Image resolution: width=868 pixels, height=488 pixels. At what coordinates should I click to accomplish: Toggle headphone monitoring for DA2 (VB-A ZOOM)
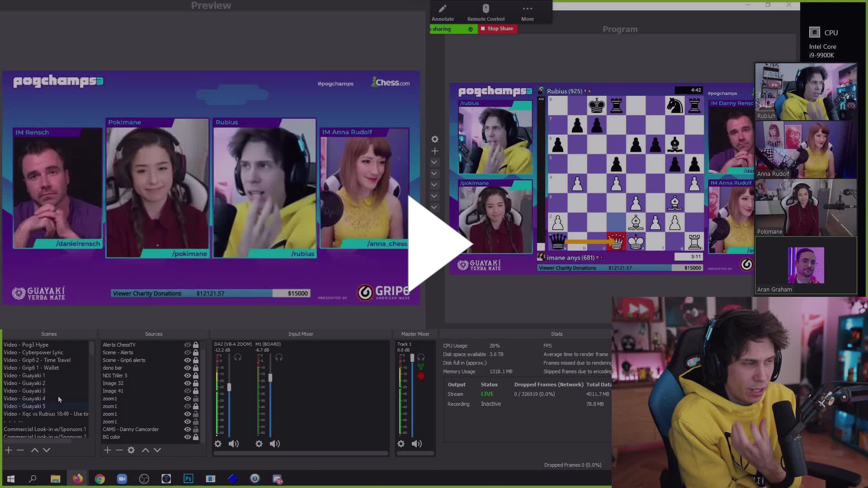(238, 357)
